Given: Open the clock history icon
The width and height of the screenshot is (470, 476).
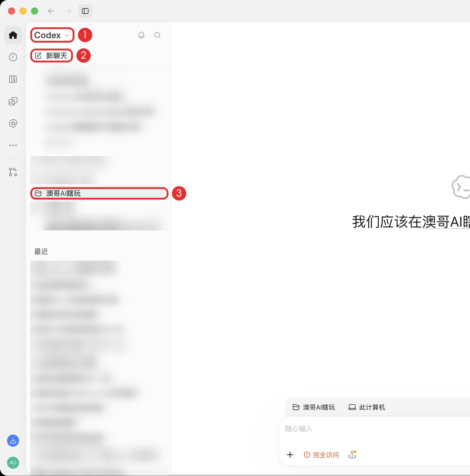Looking at the screenshot, I should [x=13, y=57].
